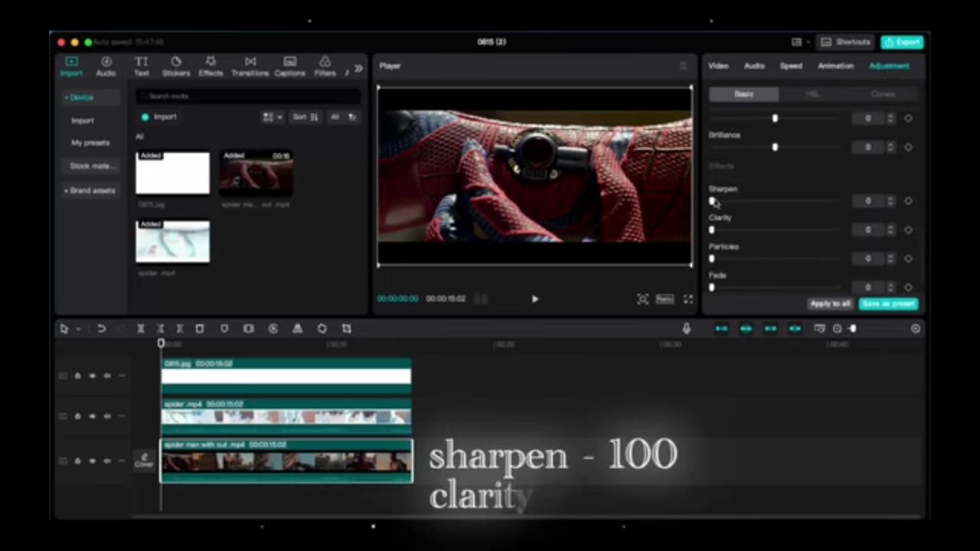The width and height of the screenshot is (980, 551).
Task: Undo the last action
Action: (x=101, y=329)
